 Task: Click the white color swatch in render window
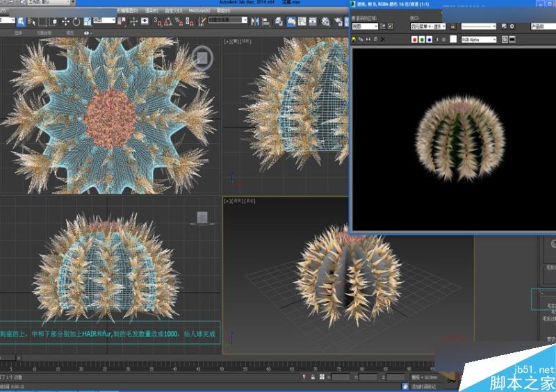click(455, 40)
